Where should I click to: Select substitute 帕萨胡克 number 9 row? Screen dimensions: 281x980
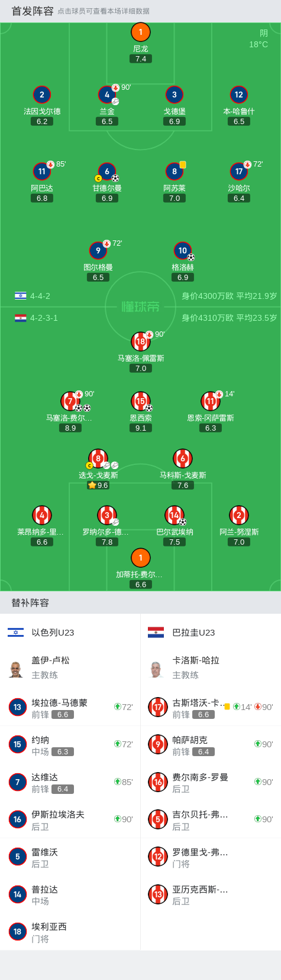211,745
